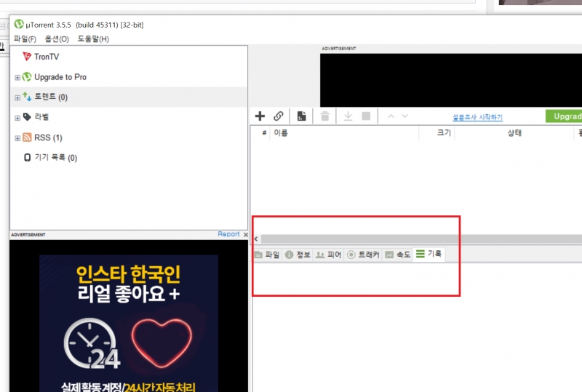Click the Report link above the advertisement
This screenshot has width=582, height=392.
point(228,234)
